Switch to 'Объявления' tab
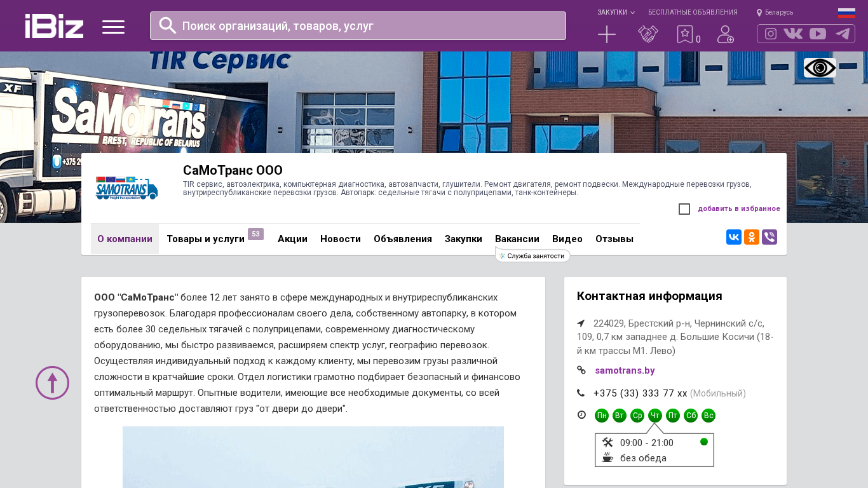The image size is (868, 488). 403,239
